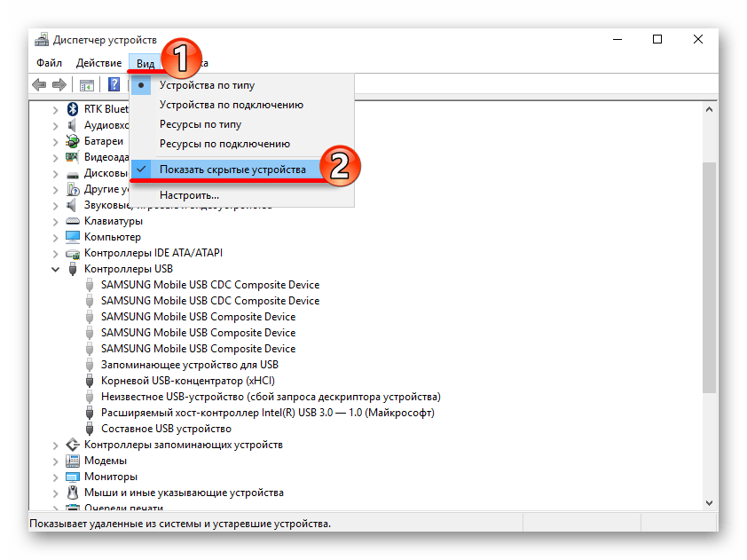The width and height of the screenshot is (747, 560).
Task: Close the Диспетчер устройств window
Action: pyautogui.click(x=698, y=40)
